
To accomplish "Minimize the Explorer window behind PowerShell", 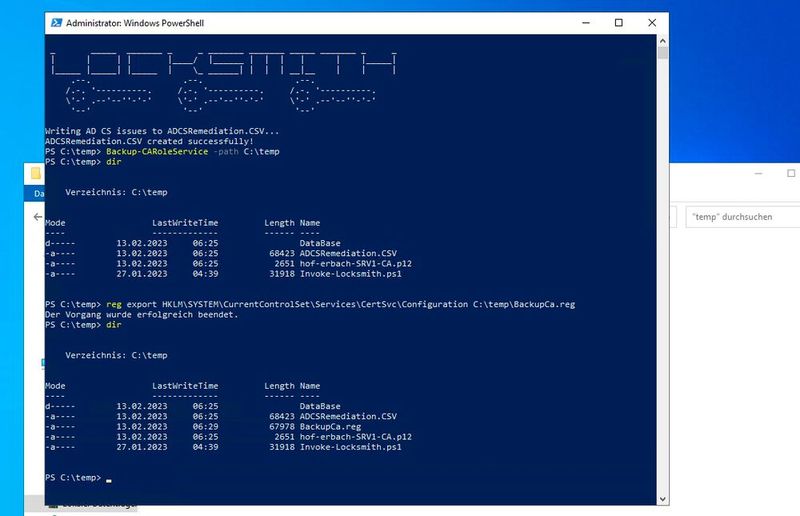I will [758, 174].
